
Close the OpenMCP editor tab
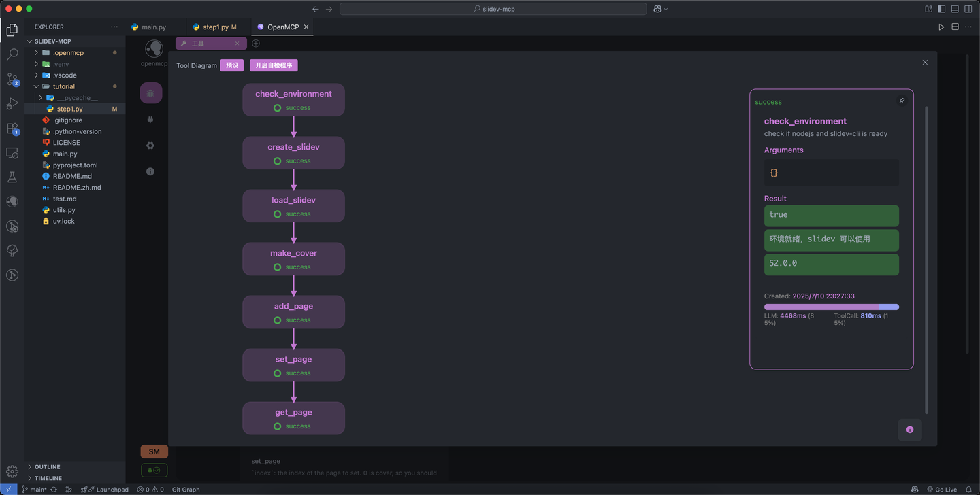[306, 27]
